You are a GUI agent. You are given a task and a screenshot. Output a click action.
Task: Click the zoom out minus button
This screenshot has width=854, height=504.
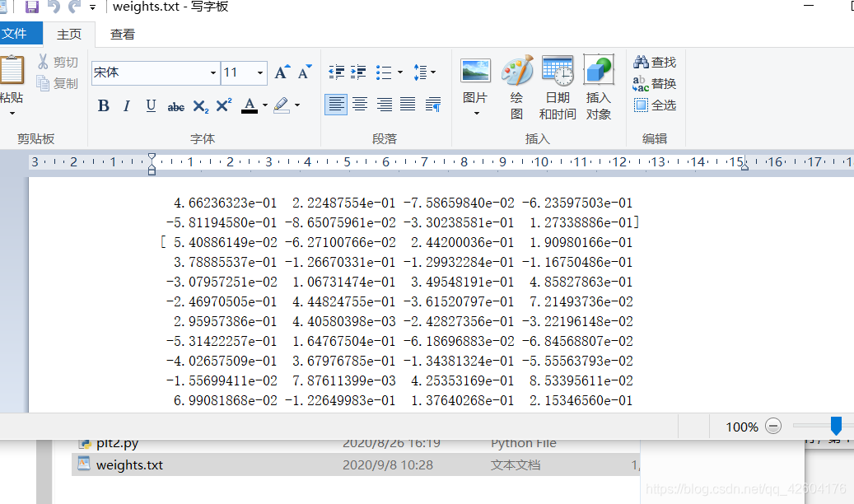click(773, 426)
